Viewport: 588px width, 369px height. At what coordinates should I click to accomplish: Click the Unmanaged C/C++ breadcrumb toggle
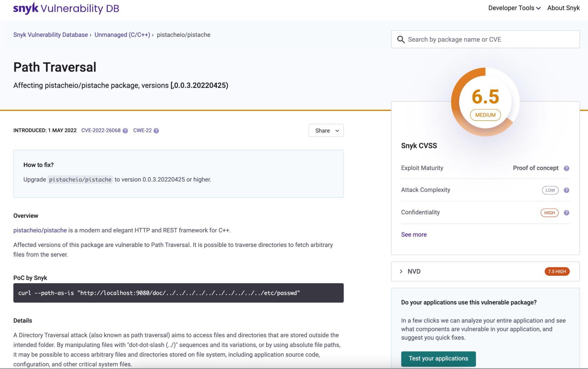point(122,34)
